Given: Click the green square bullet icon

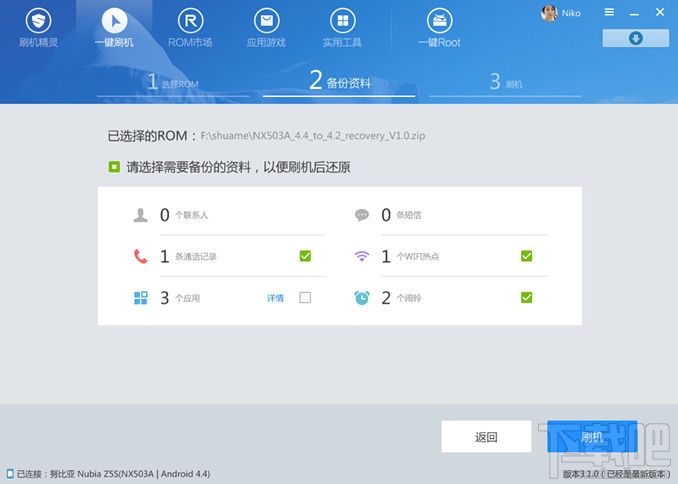Looking at the screenshot, I should pos(114,167).
